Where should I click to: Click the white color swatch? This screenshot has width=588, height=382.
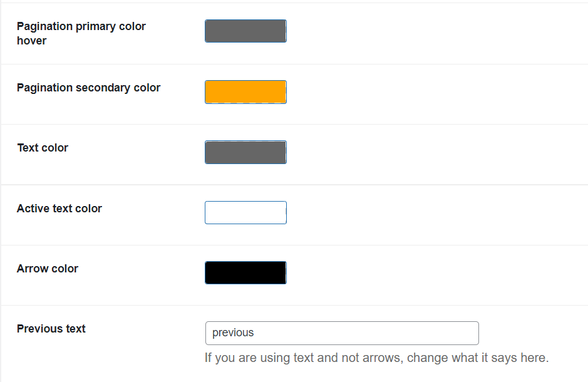click(x=245, y=213)
